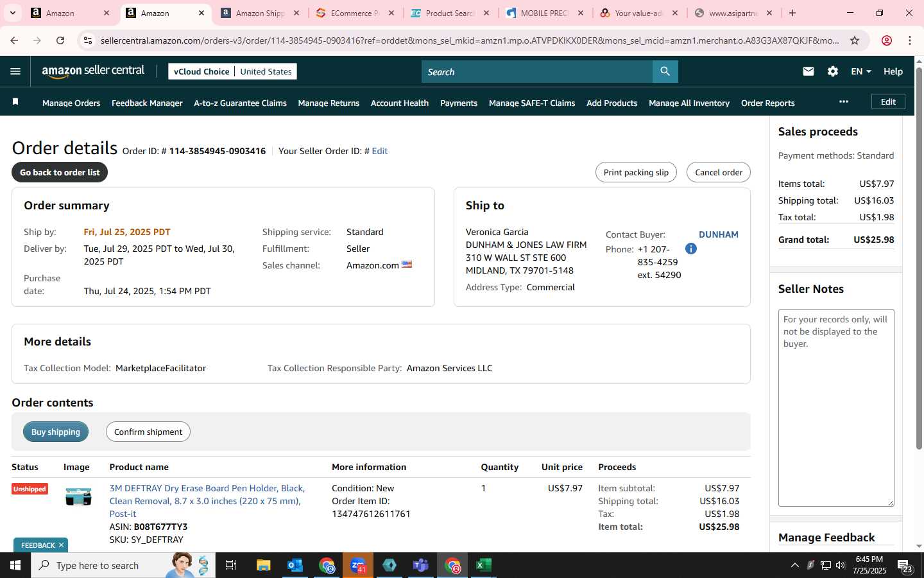Open Payments menu item

[x=459, y=103]
